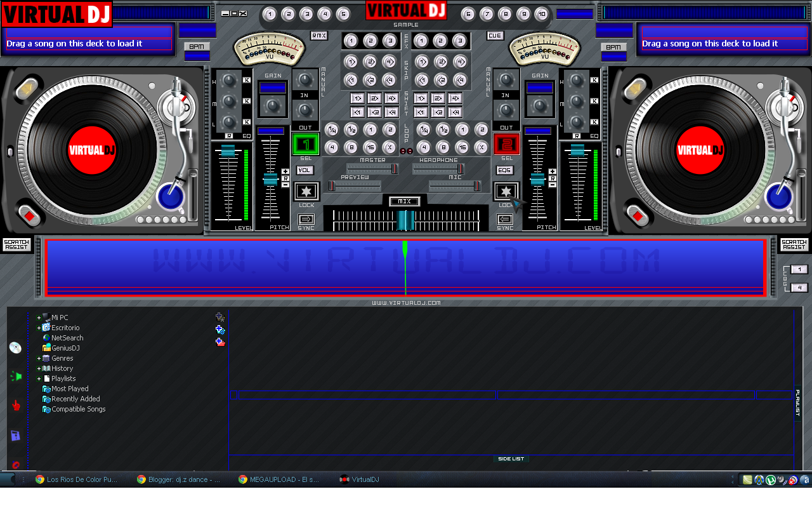
Task: Open the green speaker panel icon
Action: pyautogui.click(x=16, y=377)
